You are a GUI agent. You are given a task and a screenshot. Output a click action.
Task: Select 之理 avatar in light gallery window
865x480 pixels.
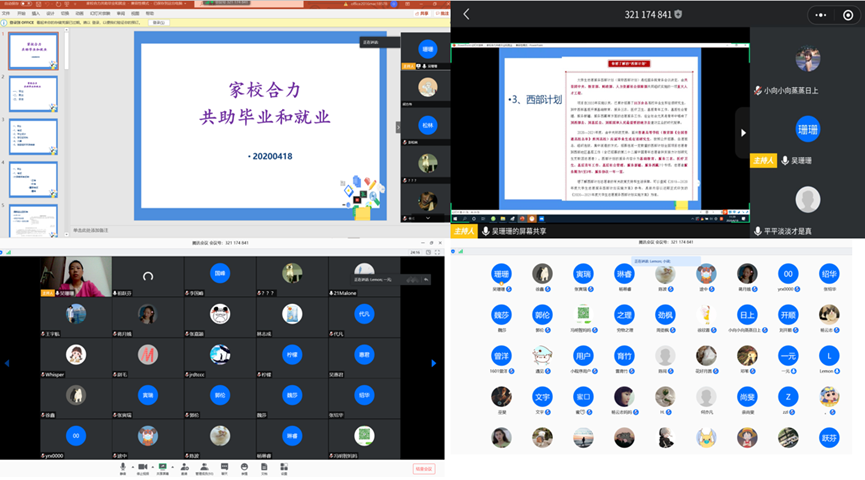624,314
